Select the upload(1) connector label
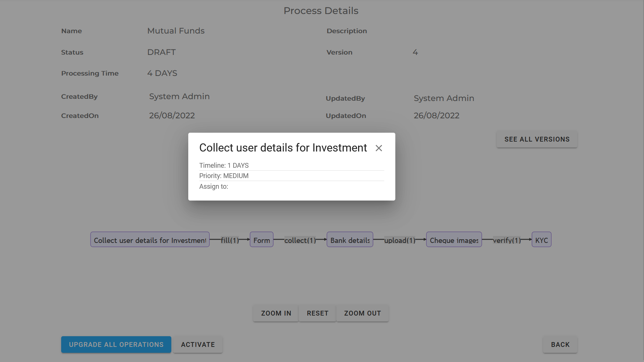 tap(400, 240)
